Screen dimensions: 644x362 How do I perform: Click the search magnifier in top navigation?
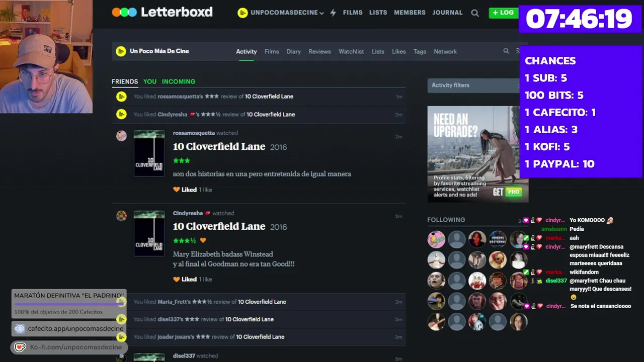click(474, 13)
